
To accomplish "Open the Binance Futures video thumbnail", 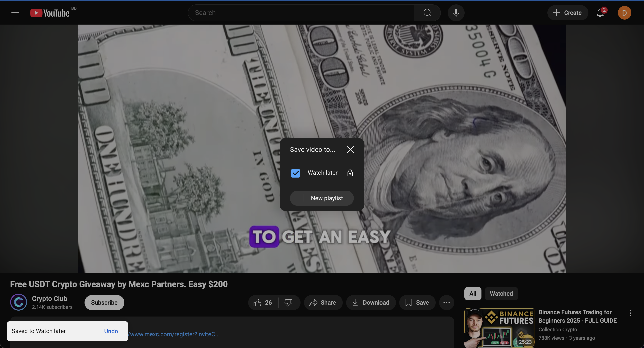I will click(499, 327).
